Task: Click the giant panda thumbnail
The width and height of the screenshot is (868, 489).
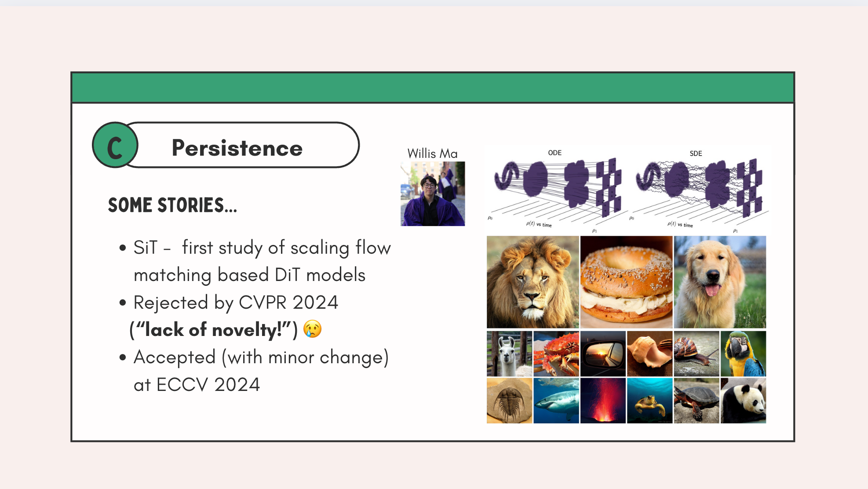Action: [743, 401]
